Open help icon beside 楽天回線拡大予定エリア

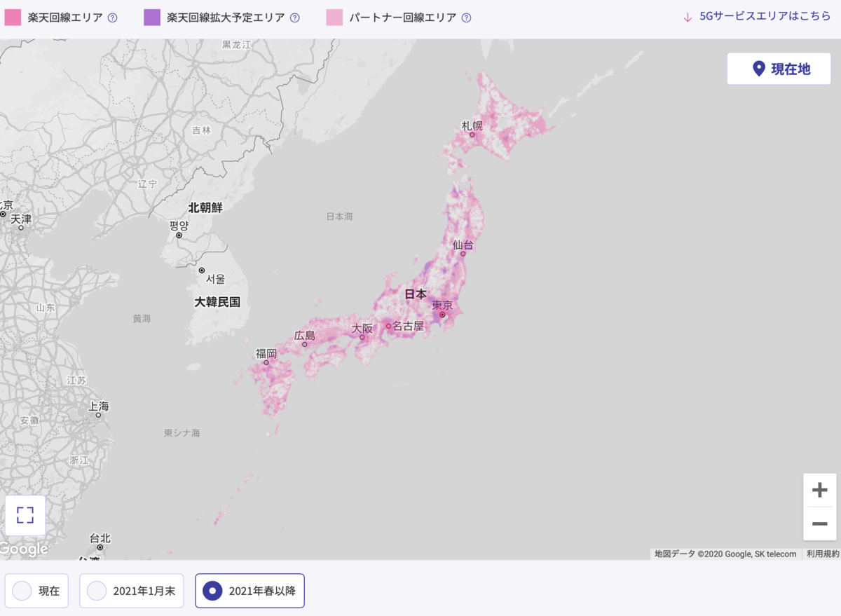click(x=295, y=18)
